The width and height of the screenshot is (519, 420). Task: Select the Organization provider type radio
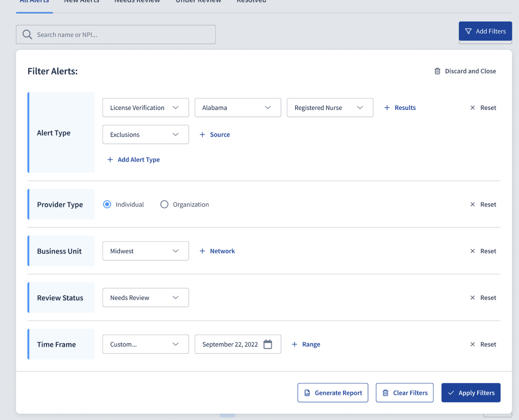tap(165, 205)
